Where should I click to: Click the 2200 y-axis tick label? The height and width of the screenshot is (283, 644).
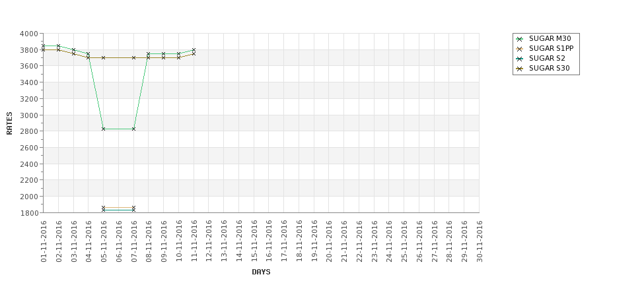[x=29, y=180]
